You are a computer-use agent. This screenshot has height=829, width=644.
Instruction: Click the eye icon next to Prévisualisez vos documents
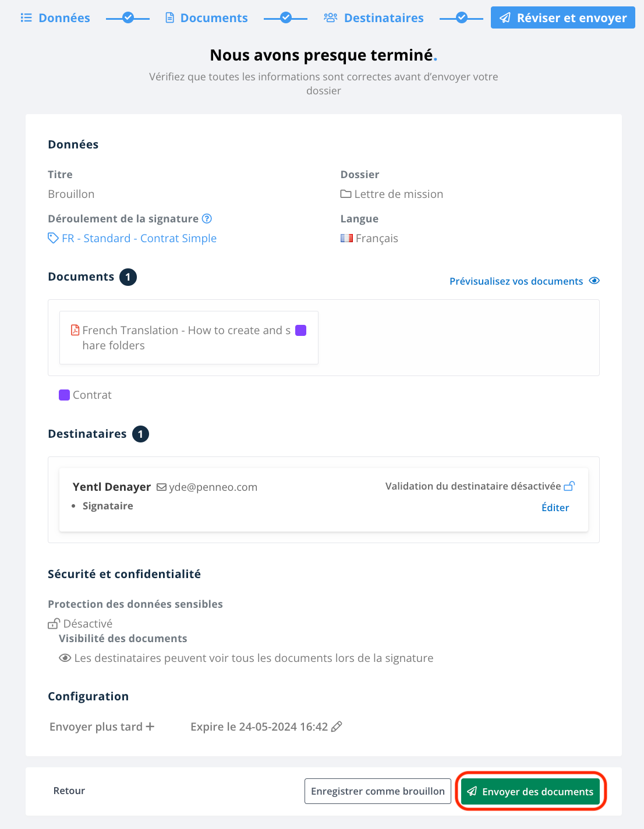pos(595,281)
